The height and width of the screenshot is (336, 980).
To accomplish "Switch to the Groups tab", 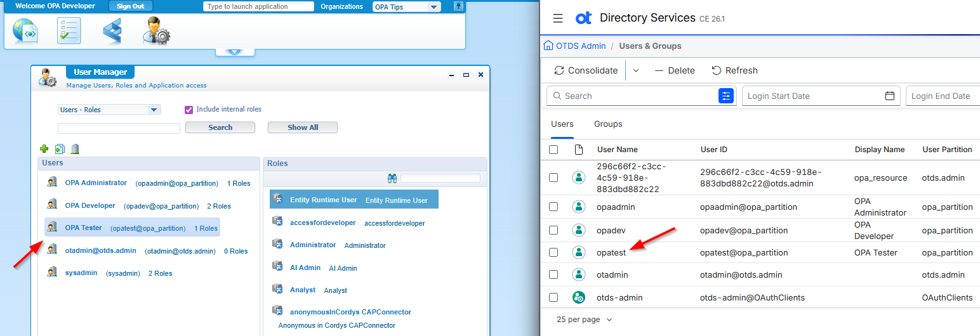I will [608, 124].
